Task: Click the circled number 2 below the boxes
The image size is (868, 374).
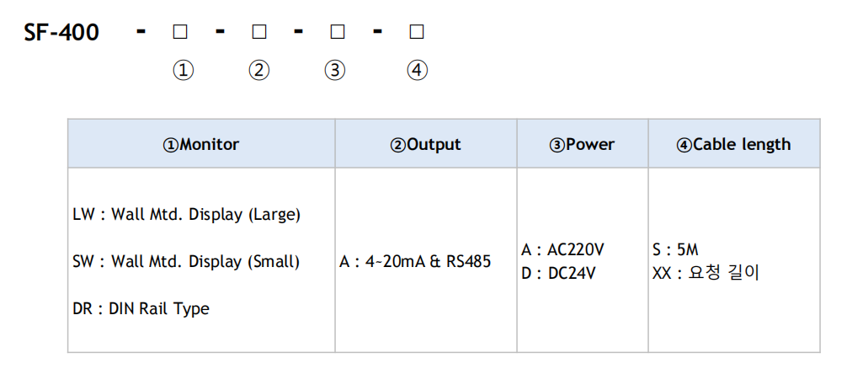Action: [x=259, y=71]
